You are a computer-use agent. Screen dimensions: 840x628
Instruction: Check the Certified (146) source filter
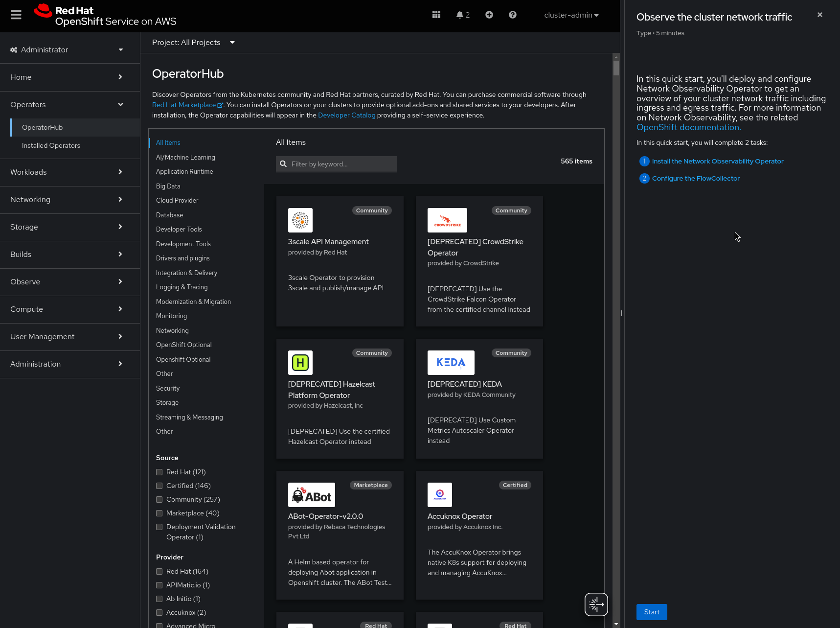point(159,486)
